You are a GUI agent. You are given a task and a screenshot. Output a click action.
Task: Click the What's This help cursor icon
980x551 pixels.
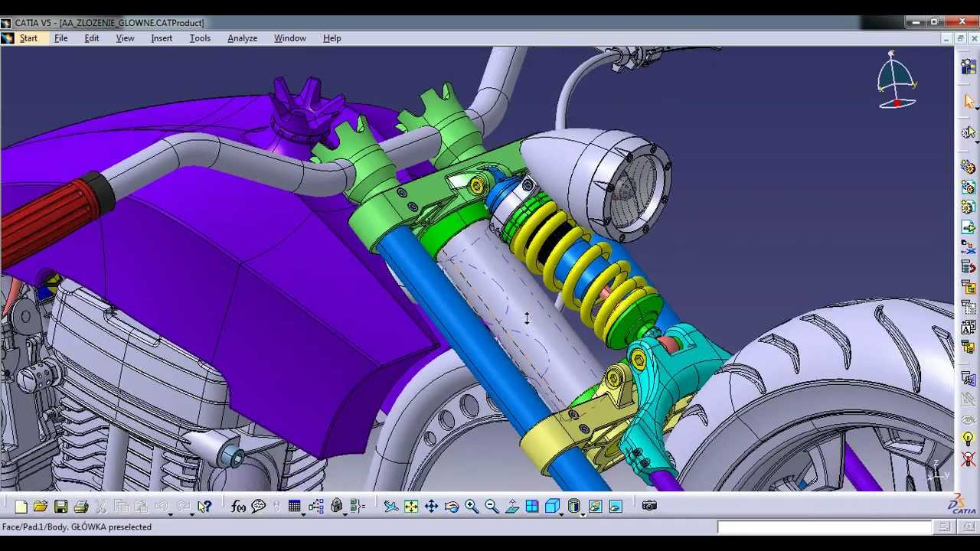pyautogui.click(x=204, y=506)
